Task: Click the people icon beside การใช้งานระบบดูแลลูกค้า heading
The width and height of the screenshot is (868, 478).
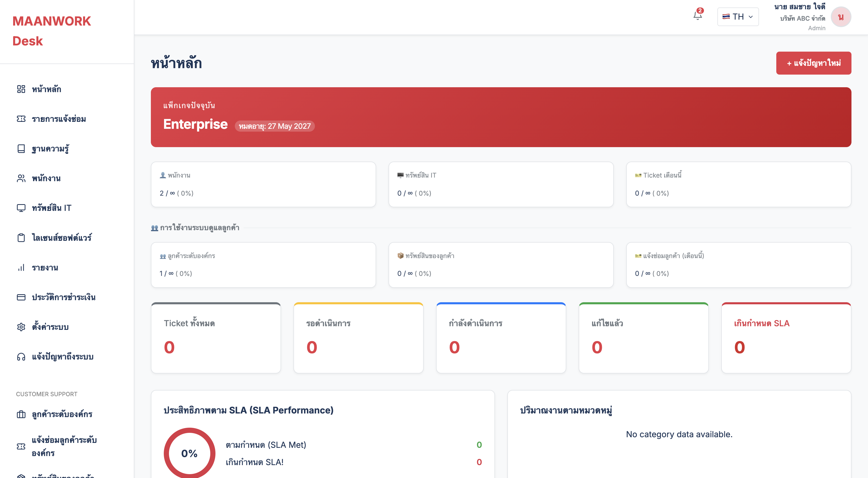Action: (154, 228)
